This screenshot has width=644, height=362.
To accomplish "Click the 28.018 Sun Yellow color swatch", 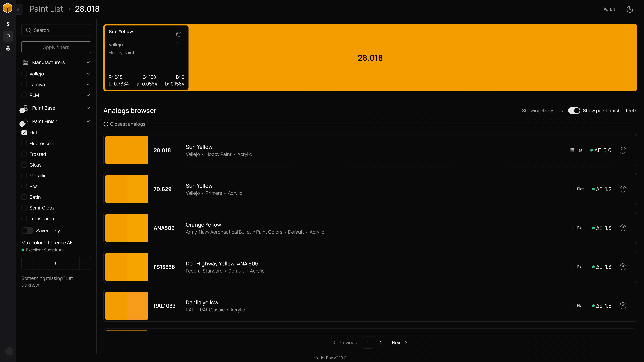I will pos(127,150).
